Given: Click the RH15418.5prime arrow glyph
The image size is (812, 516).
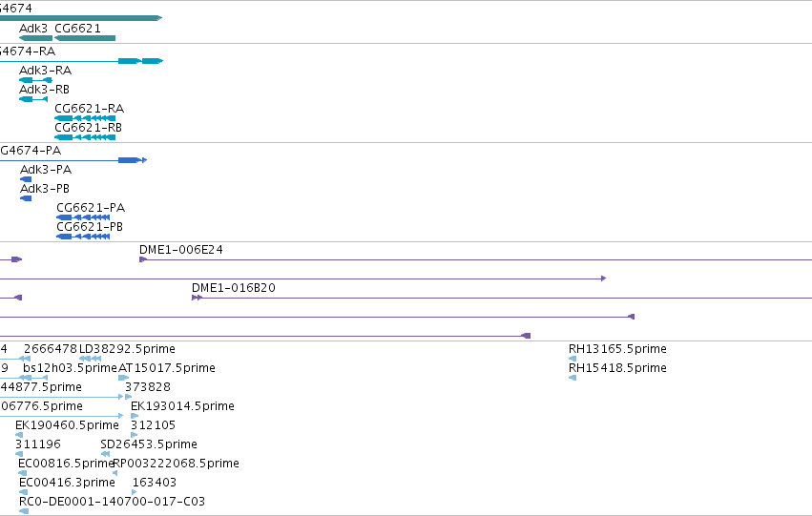Looking at the screenshot, I should coord(573,378).
